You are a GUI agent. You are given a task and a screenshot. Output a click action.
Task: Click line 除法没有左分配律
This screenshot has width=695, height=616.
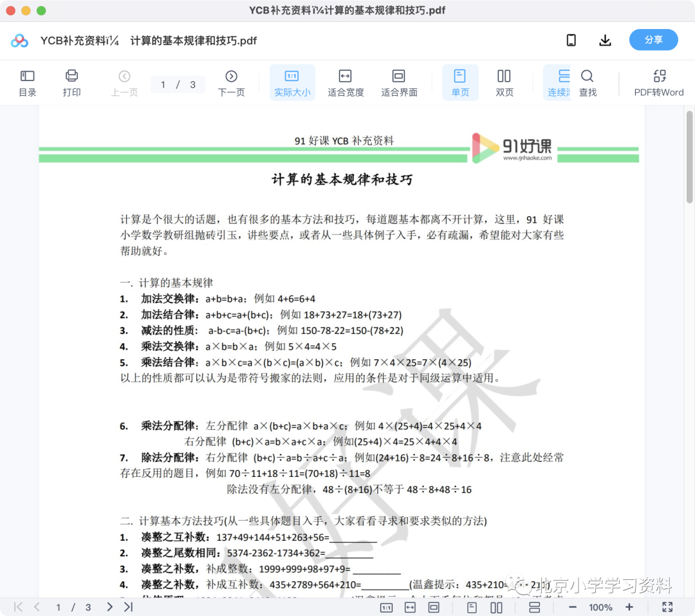pos(349,490)
